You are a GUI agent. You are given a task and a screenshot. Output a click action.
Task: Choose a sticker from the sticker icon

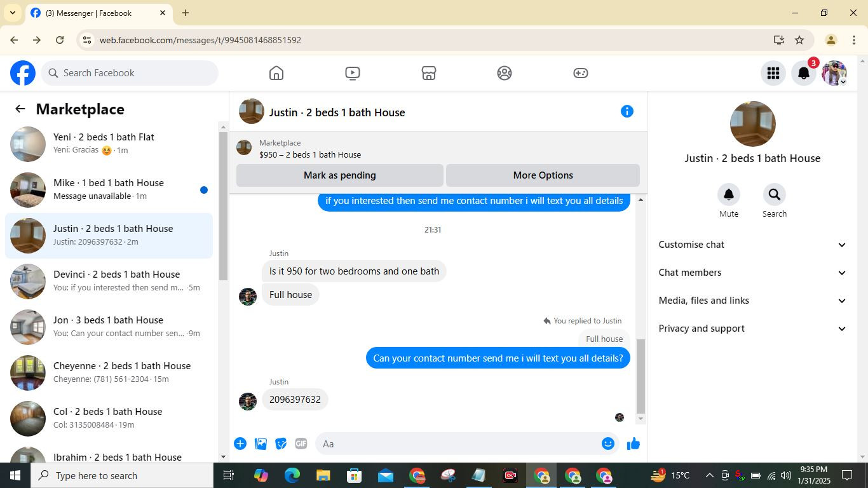pyautogui.click(x=281, y=444)
